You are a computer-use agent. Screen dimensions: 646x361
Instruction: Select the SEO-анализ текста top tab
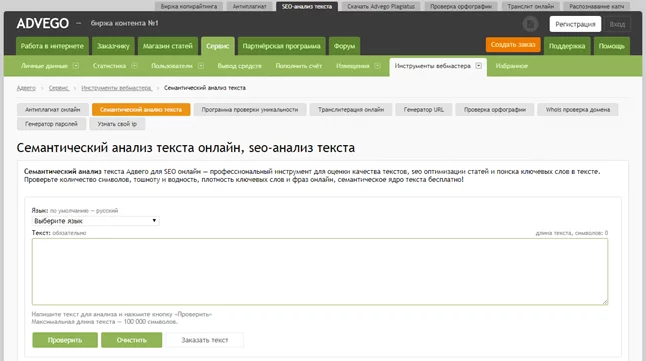(307, 6)
